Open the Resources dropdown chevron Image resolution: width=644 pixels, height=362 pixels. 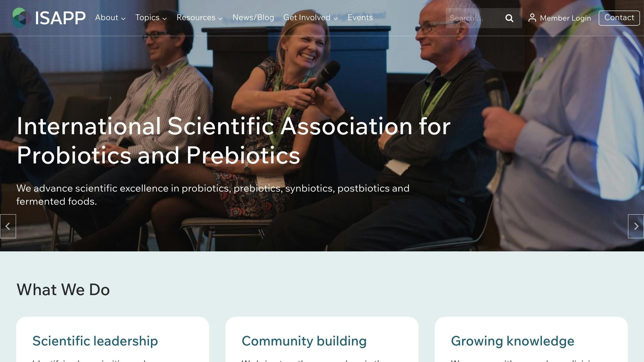[x=220, y=19]
